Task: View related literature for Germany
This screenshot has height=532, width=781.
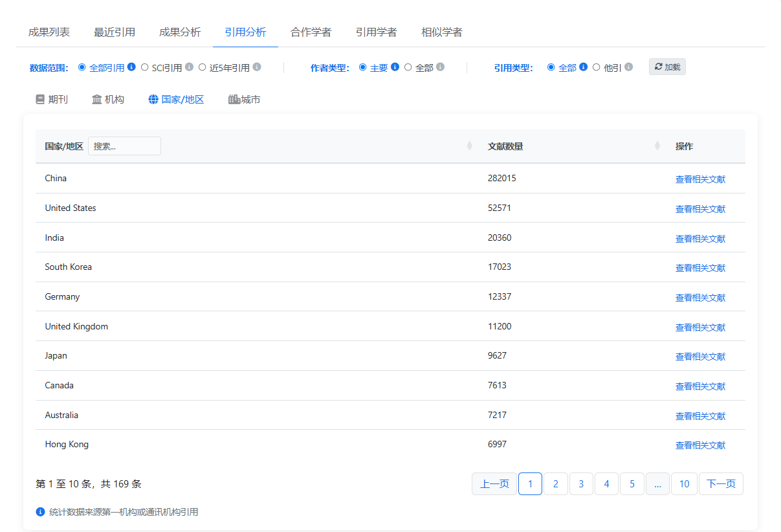Action: tap(700, 298)
